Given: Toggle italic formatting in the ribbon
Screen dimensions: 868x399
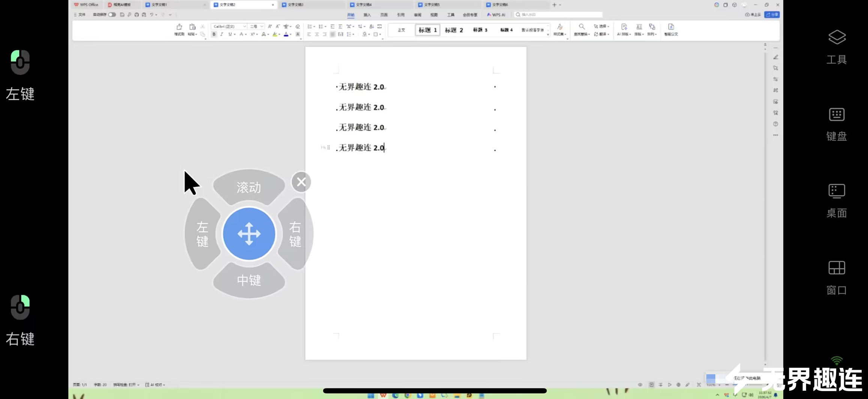Looking at the screenshot, I should tap(222, 34).
